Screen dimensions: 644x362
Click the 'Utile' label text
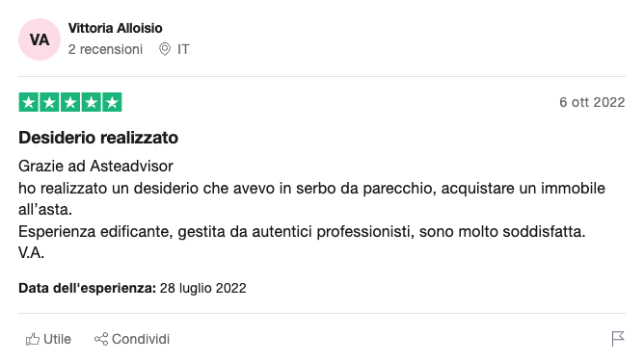pos(57,339)
